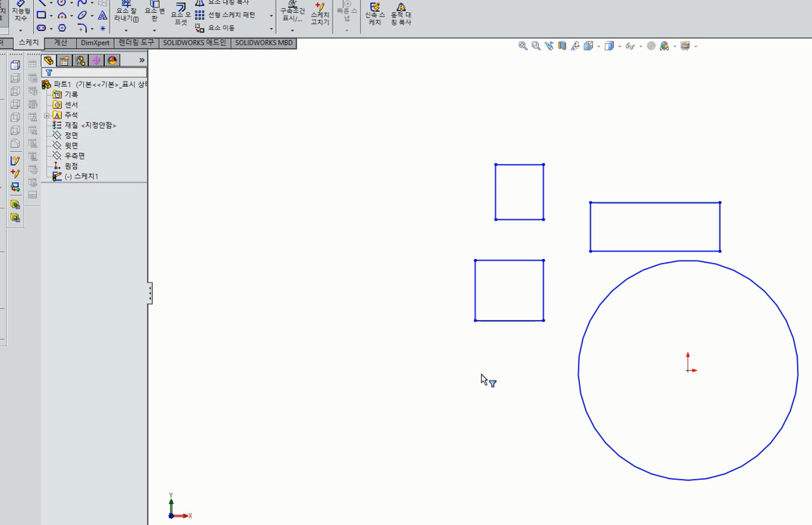Select (-) 스케치1 in feature tree
This screenshot has height=525, width=812.
pyautogui.click(x=76, y=176)
